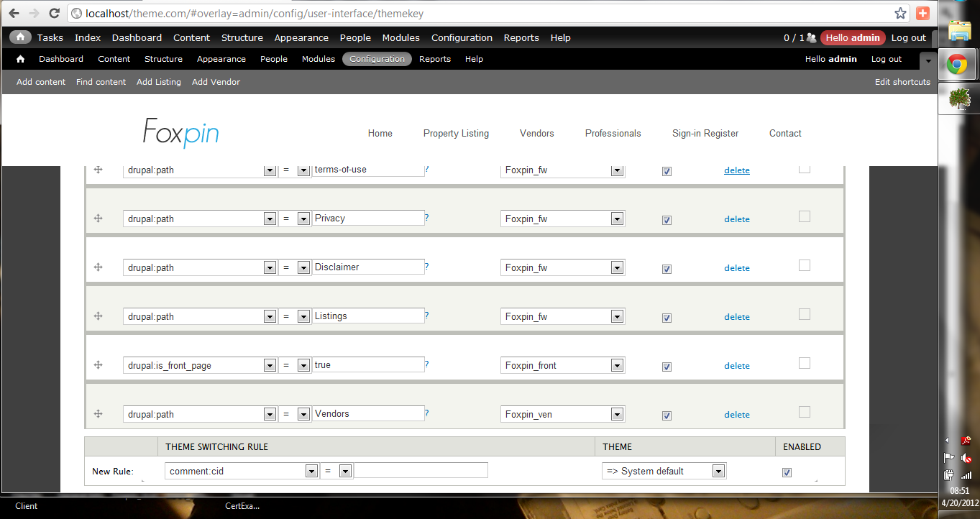Click the help question mark in Disclaimer row
Image resolution: width=980 pixels, height=519 pixels.
pyautogui.click(x=426, y=266)
